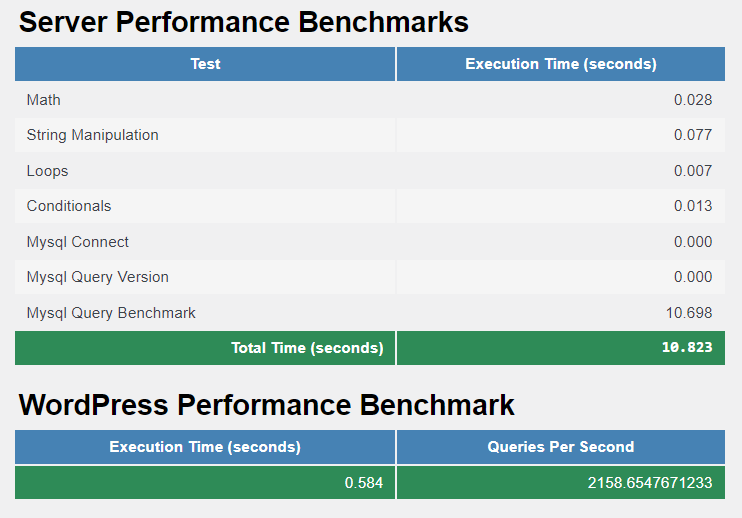Click the 10.823 total time value

tap(687, 347)
